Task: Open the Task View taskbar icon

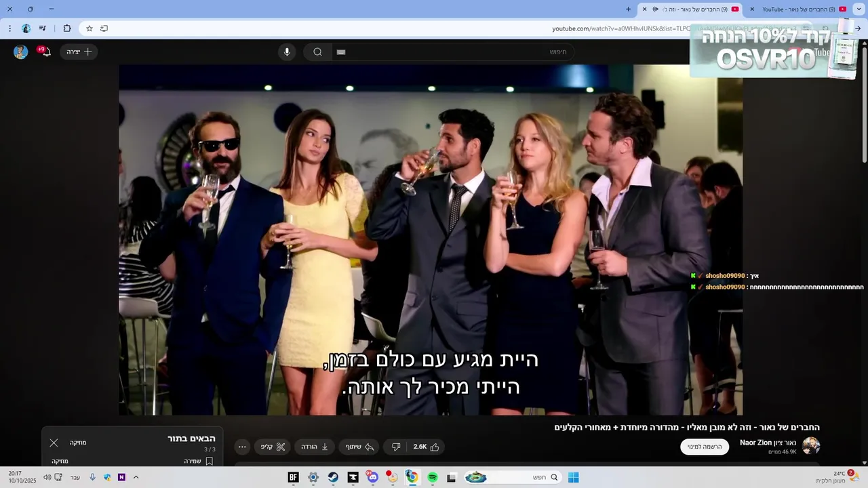Action: pyautogui.click(x=452, y=477)
